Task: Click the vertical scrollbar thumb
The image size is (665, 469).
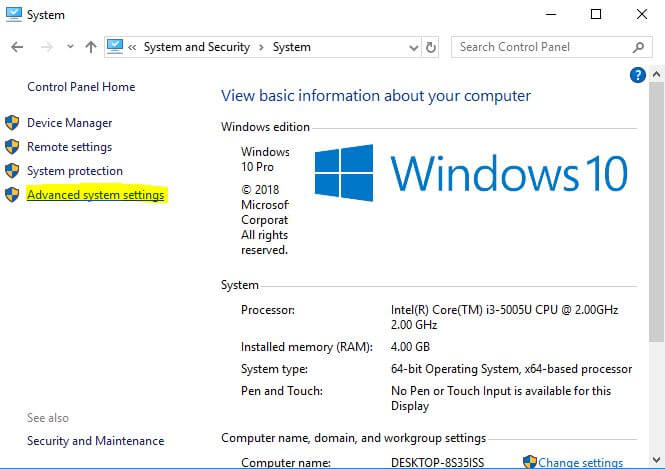Action: [x=657, y=212]
